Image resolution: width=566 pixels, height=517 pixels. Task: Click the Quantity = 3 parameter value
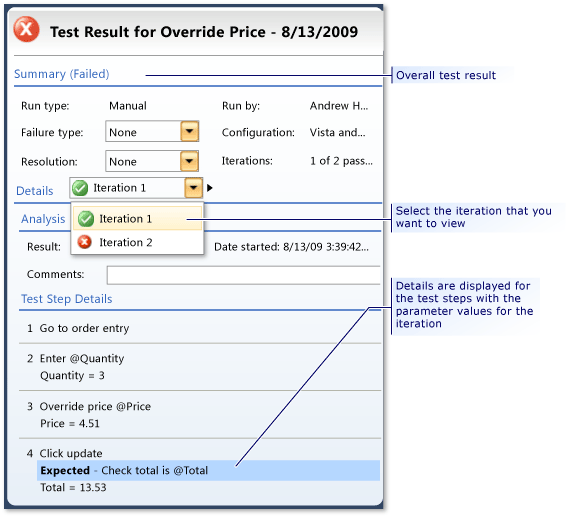(72, 376)
